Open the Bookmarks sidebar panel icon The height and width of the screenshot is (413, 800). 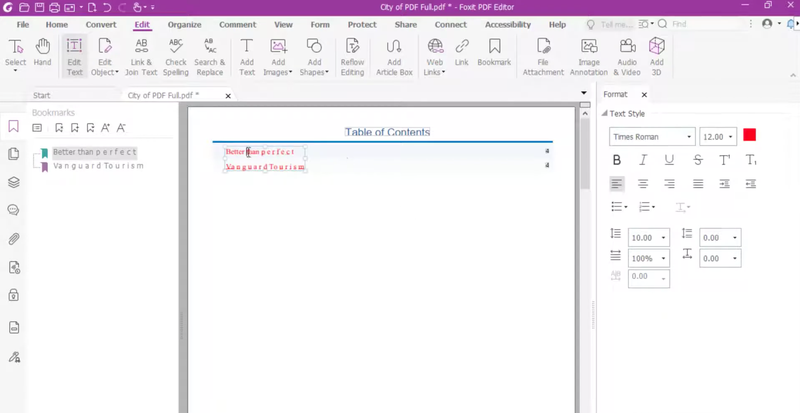point(14,126)
